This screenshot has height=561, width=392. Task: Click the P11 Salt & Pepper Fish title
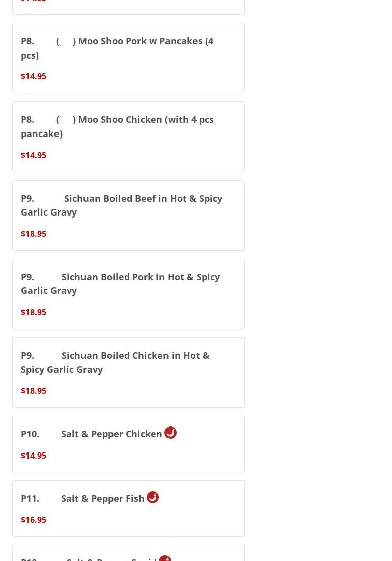[x=82, y=498]
